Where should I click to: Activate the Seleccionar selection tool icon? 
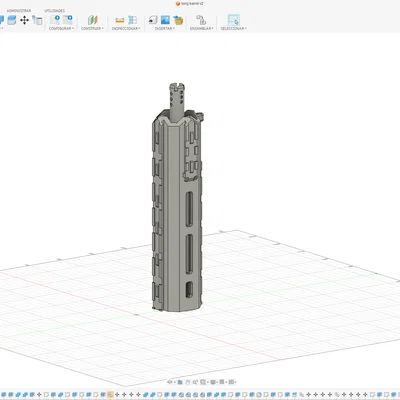pos(234,20)
